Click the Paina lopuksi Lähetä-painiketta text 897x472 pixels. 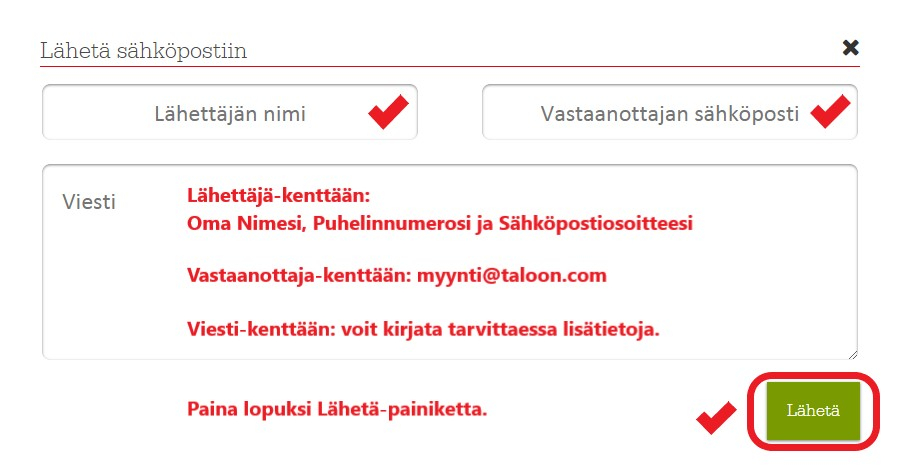point(337,409)
